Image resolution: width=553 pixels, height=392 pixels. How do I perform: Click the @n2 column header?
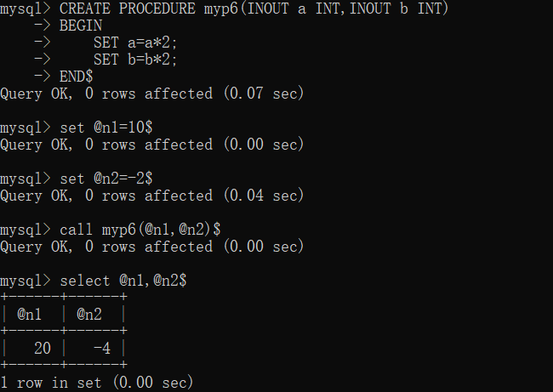point(89,315)
